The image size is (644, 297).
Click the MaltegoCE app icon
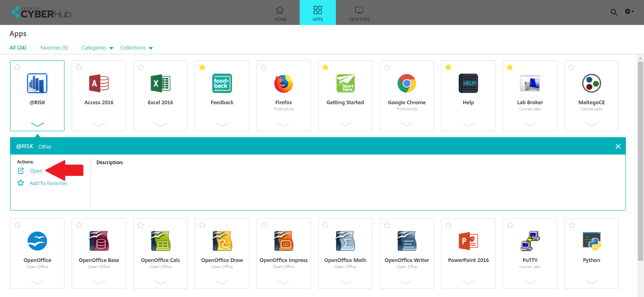click(592, 83)
